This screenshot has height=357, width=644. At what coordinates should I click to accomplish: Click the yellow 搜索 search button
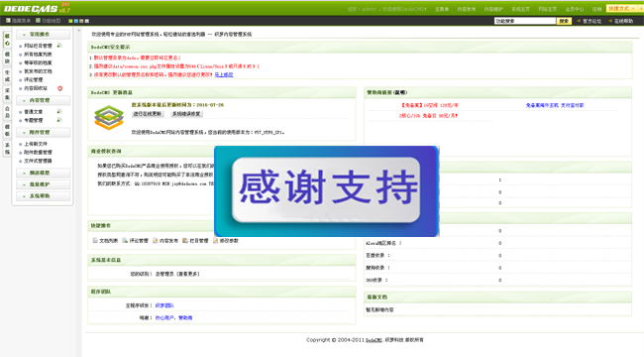click(x=564, y=21)
